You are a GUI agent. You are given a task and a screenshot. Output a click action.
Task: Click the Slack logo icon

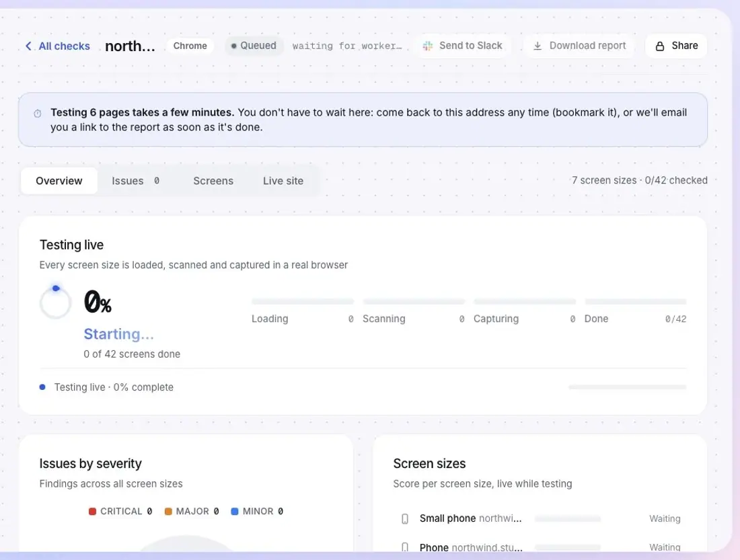428,46
